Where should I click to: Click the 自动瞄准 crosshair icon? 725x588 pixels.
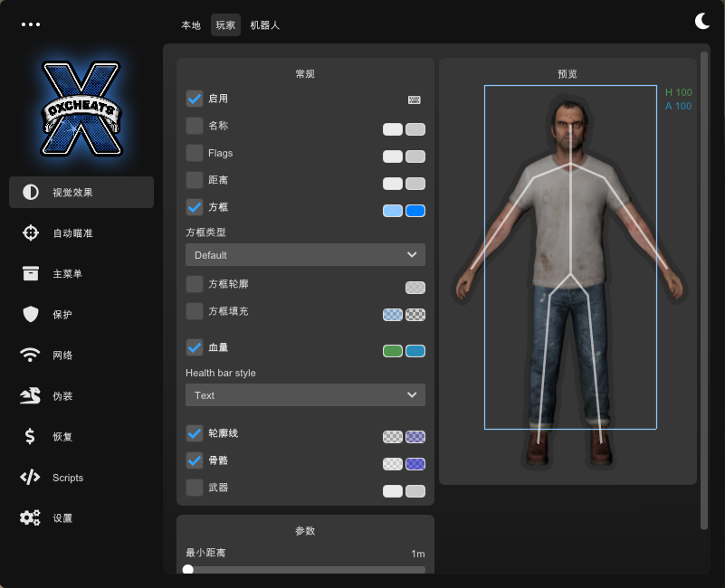(x=31, y=232)
